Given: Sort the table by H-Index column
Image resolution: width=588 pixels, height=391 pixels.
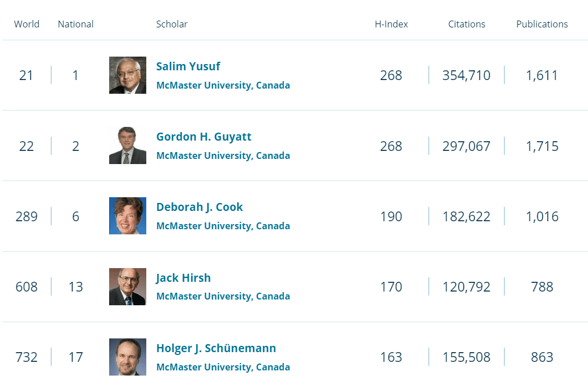Looking at the screenshot, I should coord(391,24).
